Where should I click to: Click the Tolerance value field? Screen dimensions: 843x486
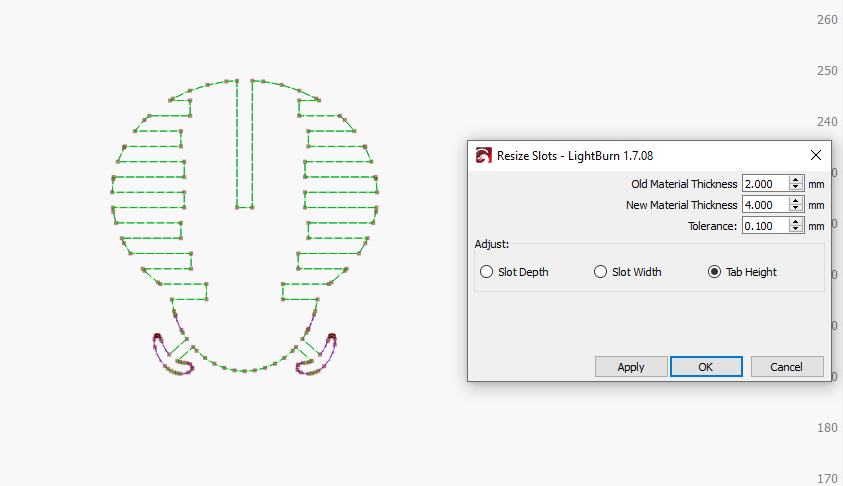(766, 226)
